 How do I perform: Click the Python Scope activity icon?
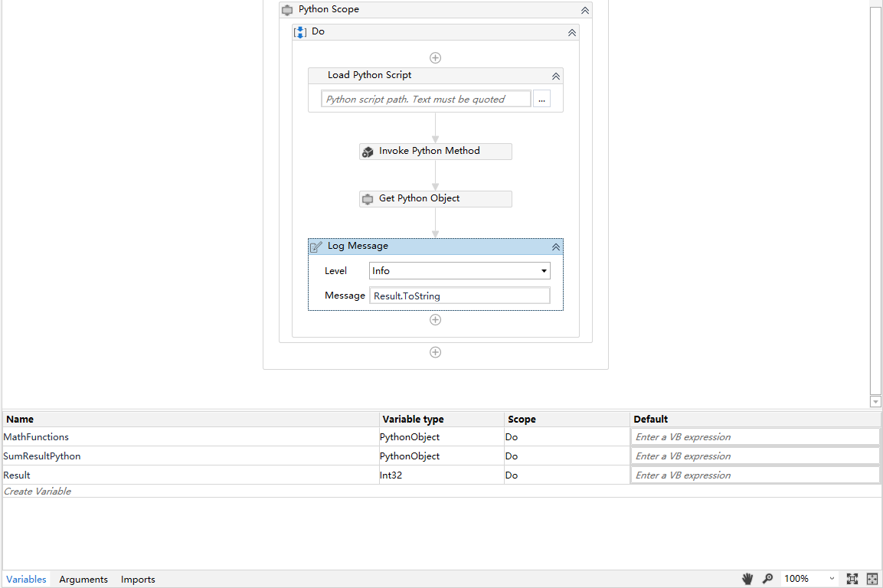(x=287, y=10)
